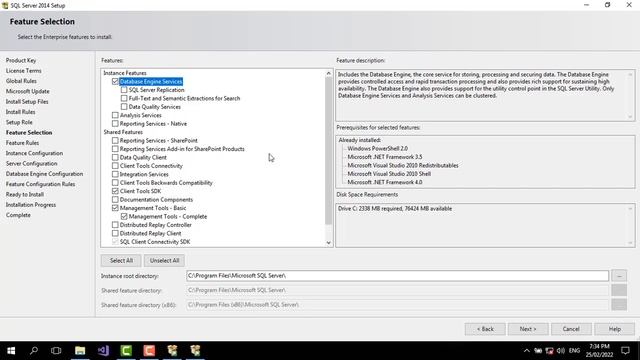Open setup Help
This screenshot has width=640, height=360.
click(x=614, y=329)
